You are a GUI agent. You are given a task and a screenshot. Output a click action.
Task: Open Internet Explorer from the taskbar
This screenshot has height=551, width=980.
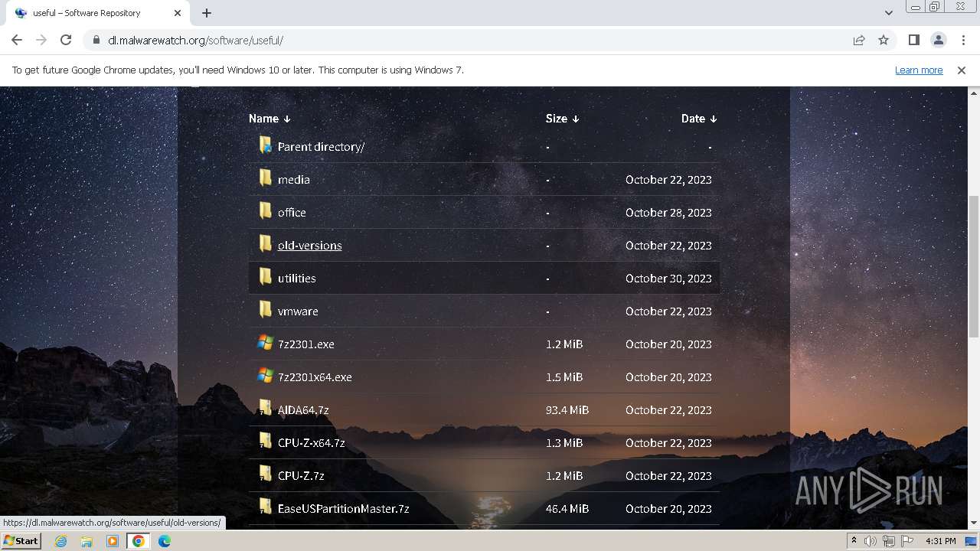pos(60,541)
